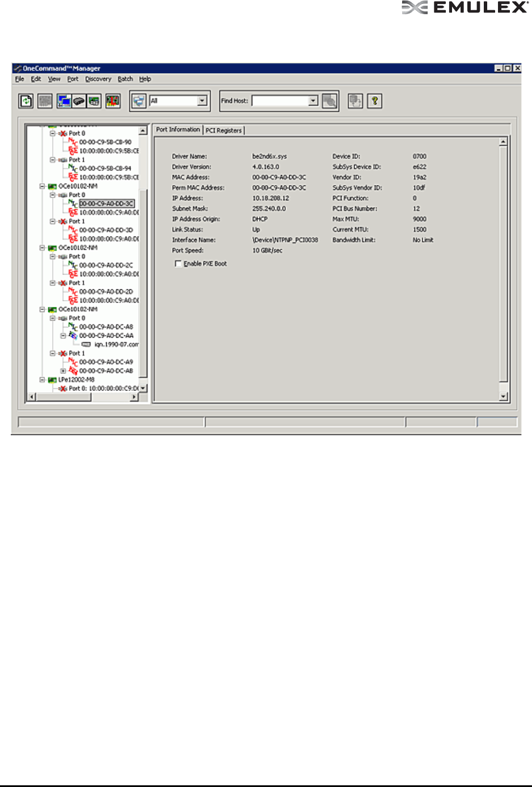Click the subnet mask value 255.240.0.0

269,208
